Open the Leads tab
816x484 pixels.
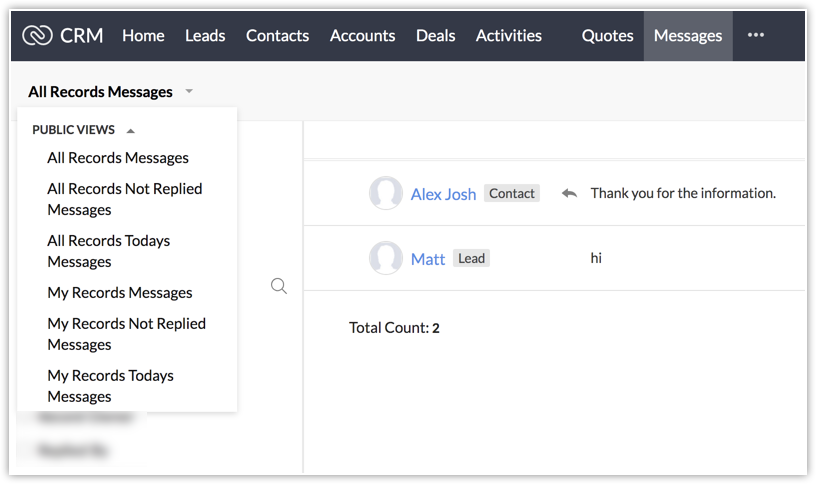pyautogui.click(x=205, y=36)
